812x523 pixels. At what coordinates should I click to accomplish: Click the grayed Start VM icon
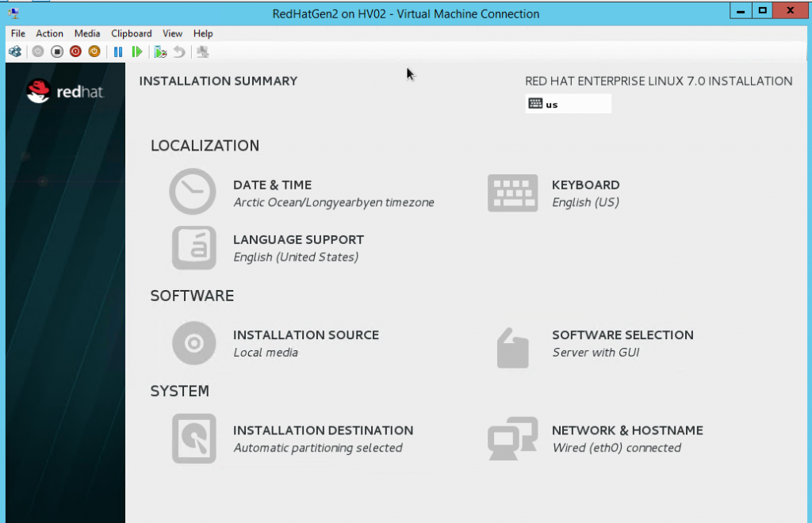[x=38, y=52]
